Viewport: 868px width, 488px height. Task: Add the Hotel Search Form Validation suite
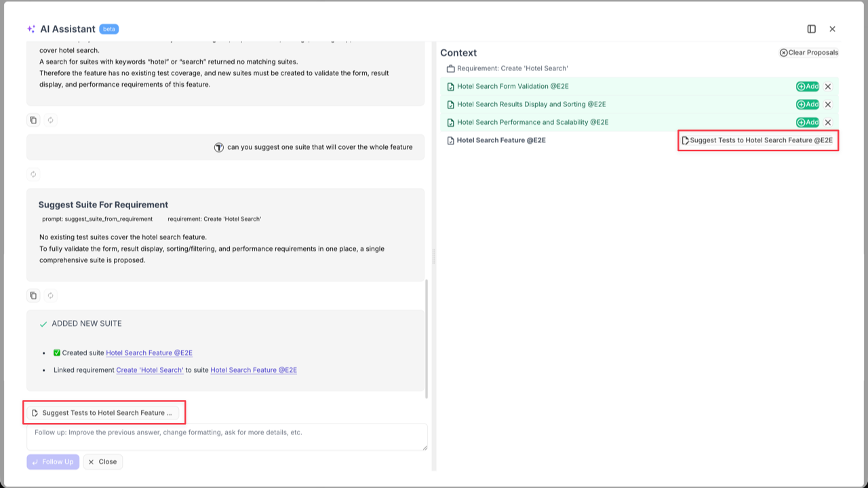click(x=807, y=86)
